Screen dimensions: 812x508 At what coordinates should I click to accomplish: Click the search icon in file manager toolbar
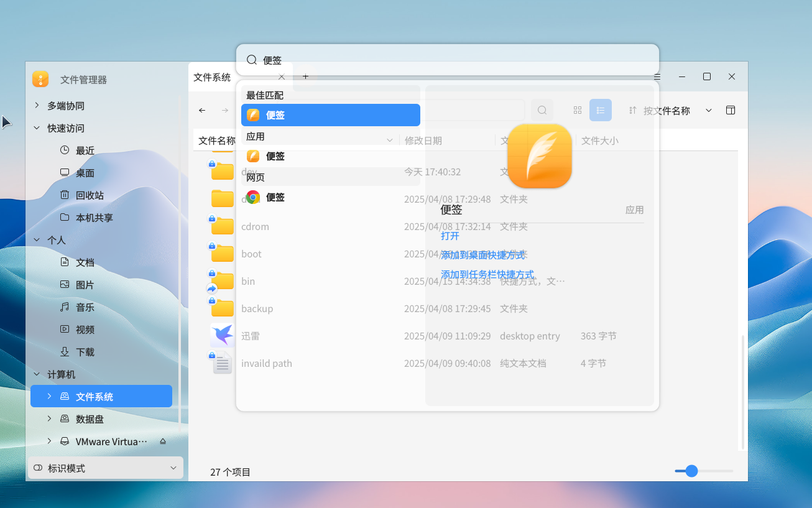pyautogui.click(x=542, y=110)
